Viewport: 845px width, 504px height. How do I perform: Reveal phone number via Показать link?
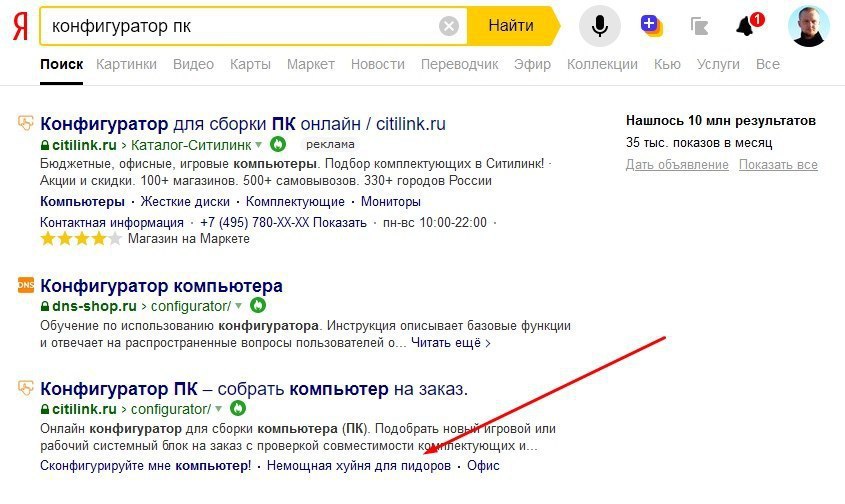coord(340,222)
